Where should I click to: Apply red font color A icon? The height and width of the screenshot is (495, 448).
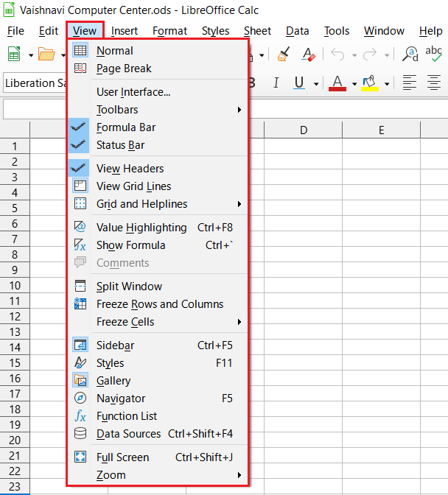pos(337,83)
